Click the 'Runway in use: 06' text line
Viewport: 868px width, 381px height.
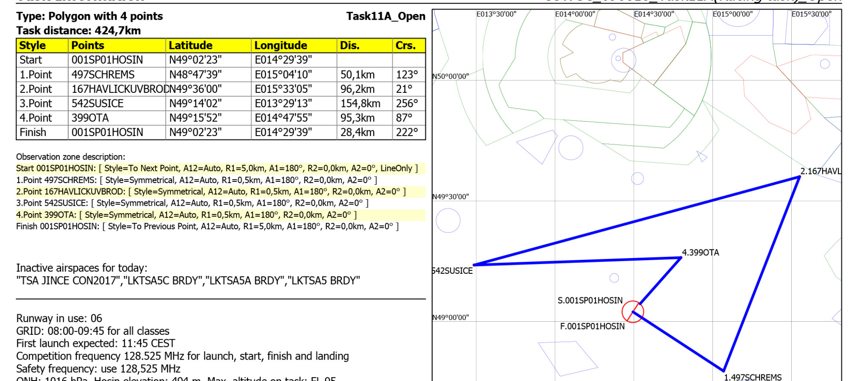click(x=59, y=319)
